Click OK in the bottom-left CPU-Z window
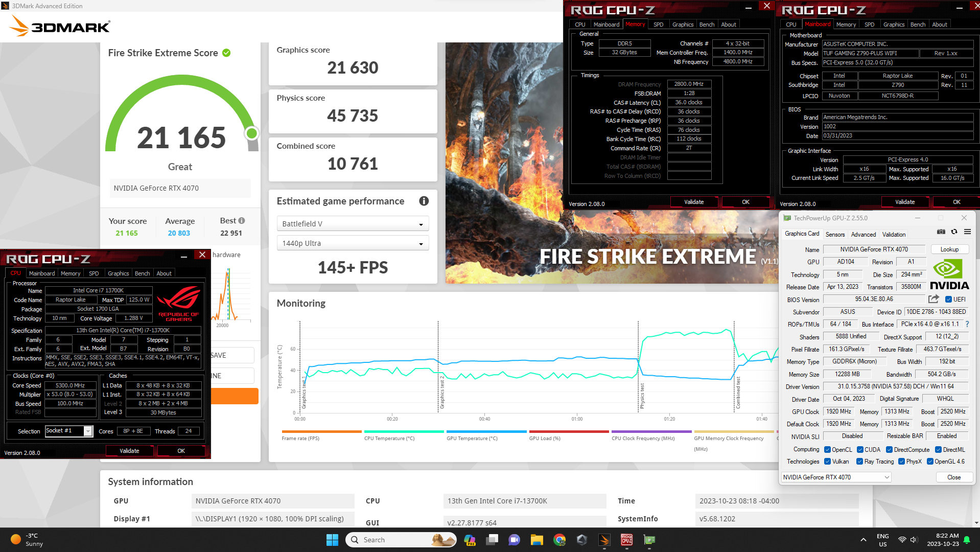 [x=181, y=451]
